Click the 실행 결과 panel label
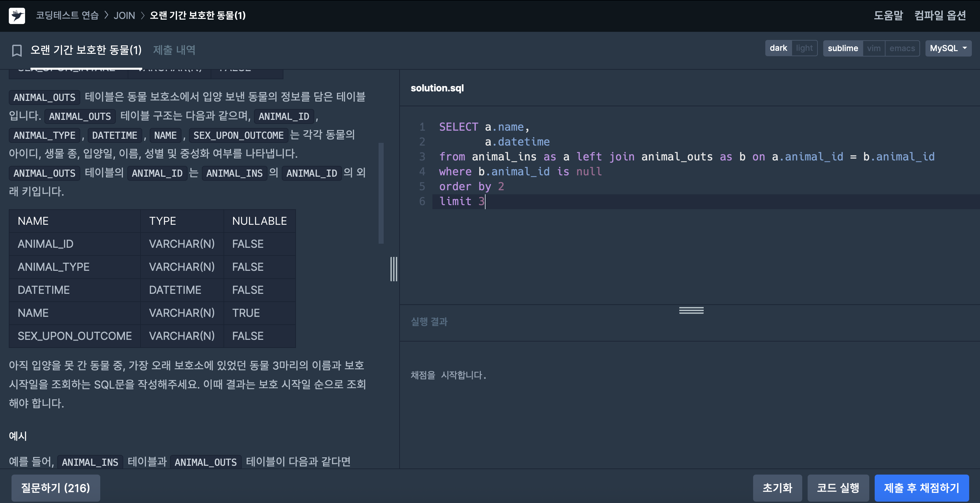This screenshot has height=503, width=980. tap(429, 322)
